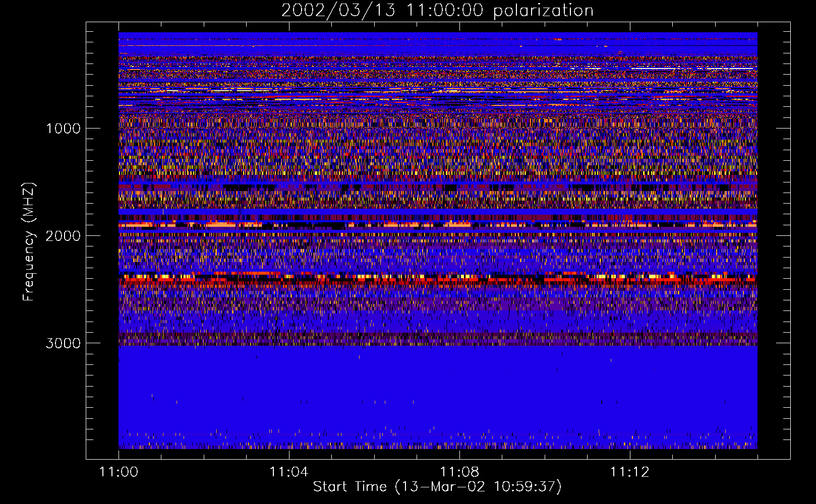
Task: Click the 2000 frequency tick label
Action: coord(63,236)
